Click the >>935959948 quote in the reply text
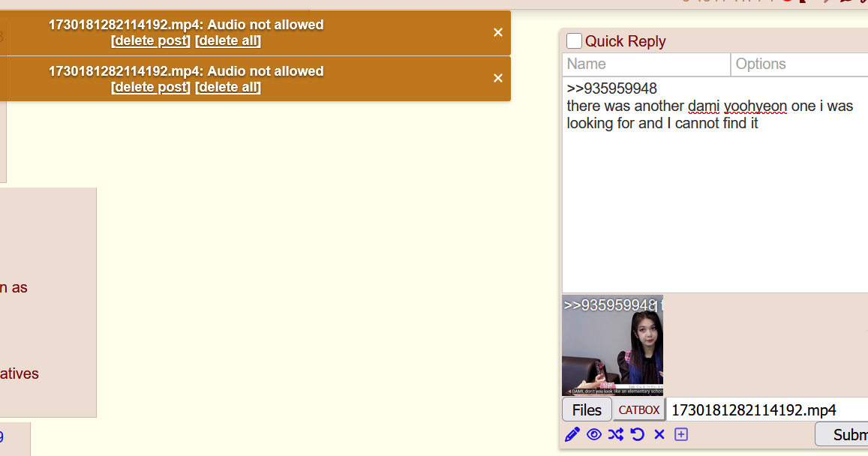Viewport: 868px width, 456px height. point(611,88)
